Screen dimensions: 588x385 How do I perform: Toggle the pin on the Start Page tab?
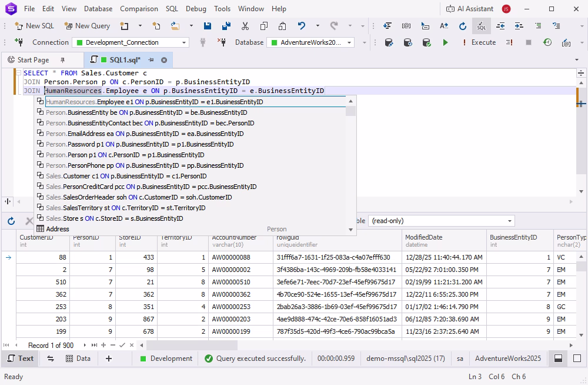[63, 60]
